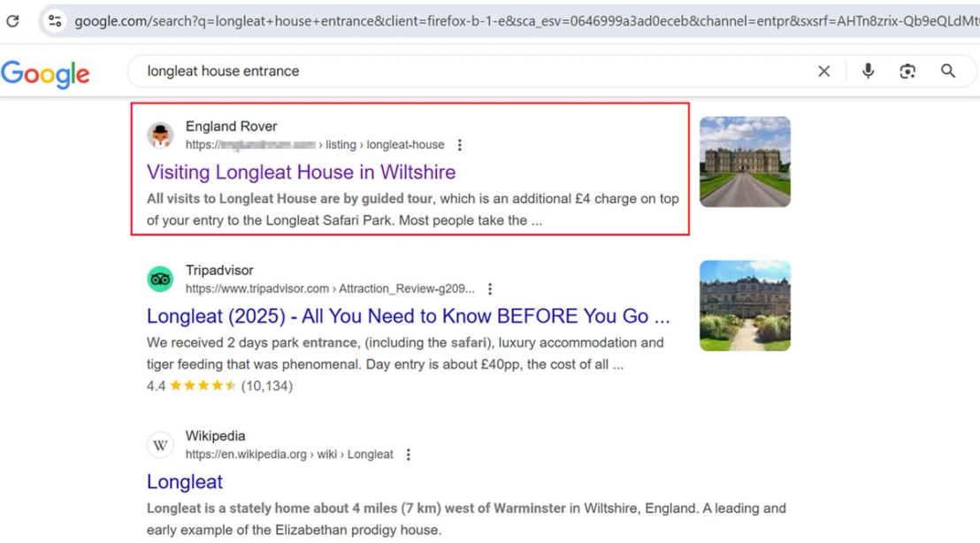Select the browser address bar URL
The width and height of the screenshot is (980, 543).
[x=525, y=21]
